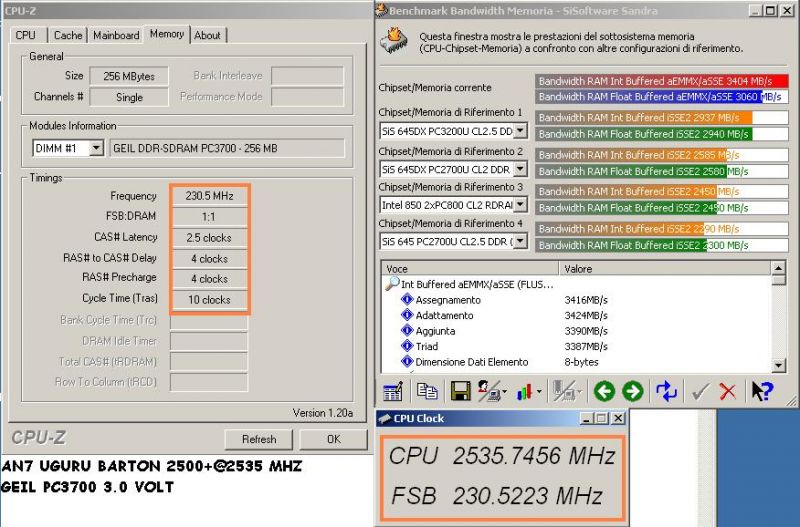Image resolution: width=800 pixels, height=527 pixels.
Task: Maximize the Sandra benchmark window
Action: [770, 10]
